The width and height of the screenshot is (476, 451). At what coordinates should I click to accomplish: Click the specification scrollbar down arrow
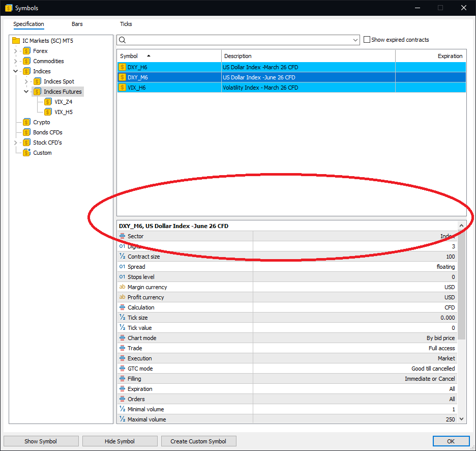tap(461, 419)
